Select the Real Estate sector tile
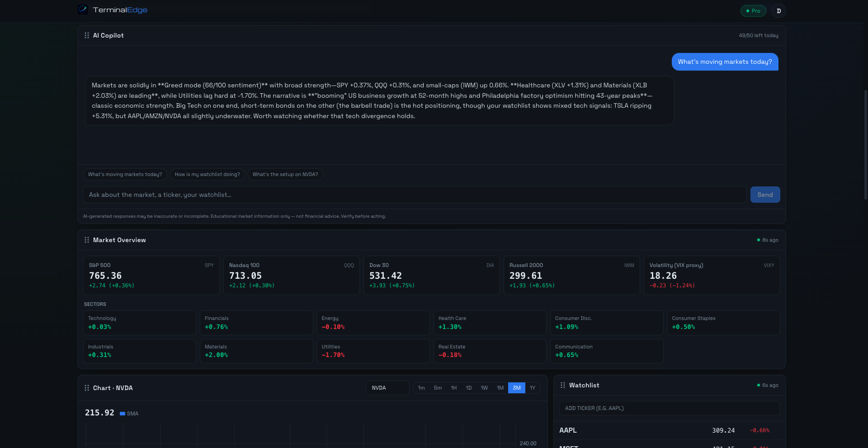This screenshot has height=448, width=868. pyautogui.click(x=490, y=351)
